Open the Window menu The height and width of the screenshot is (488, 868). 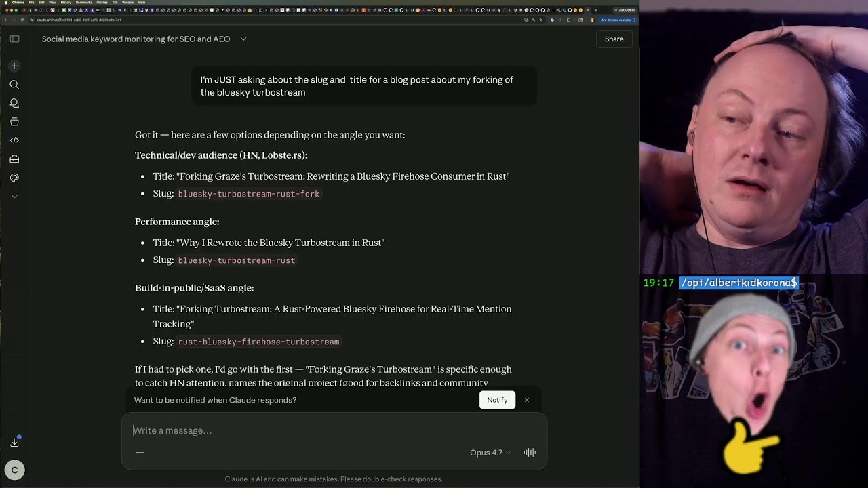tap(127, 3)
